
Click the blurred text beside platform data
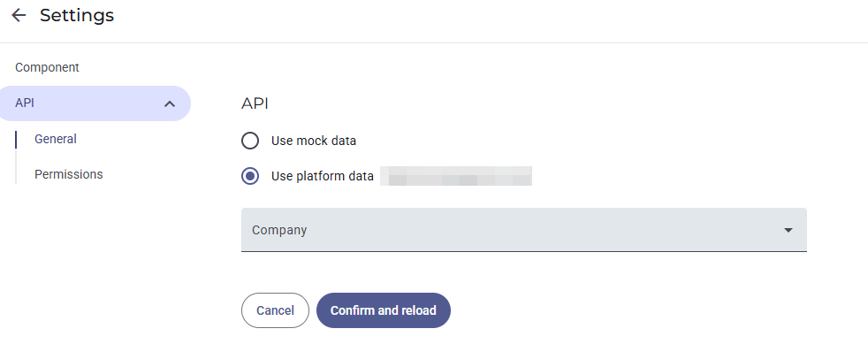pyautogui.click(x=456, y=176)
